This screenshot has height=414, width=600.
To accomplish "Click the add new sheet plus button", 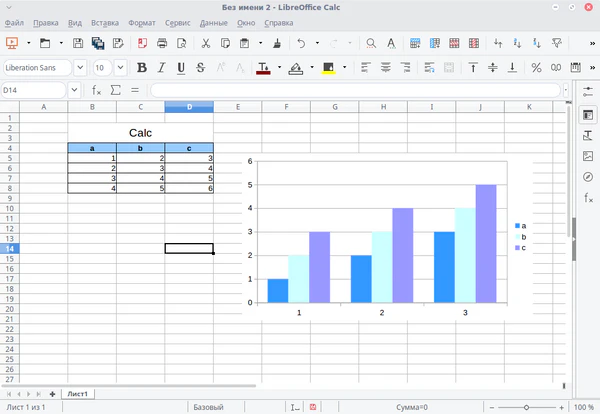I will [x=52, y=394].
